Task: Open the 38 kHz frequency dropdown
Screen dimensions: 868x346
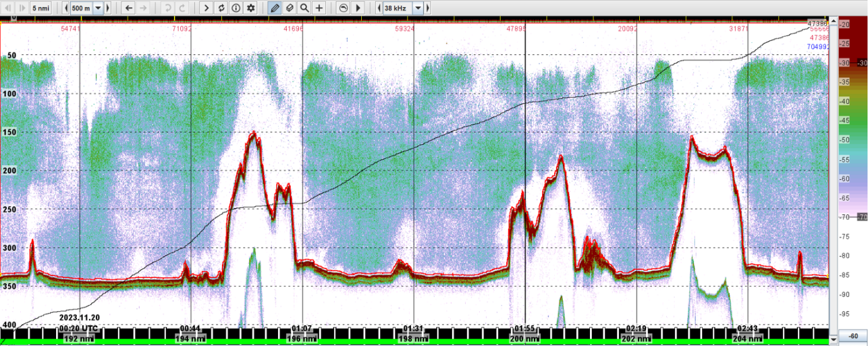Action: 418,8
